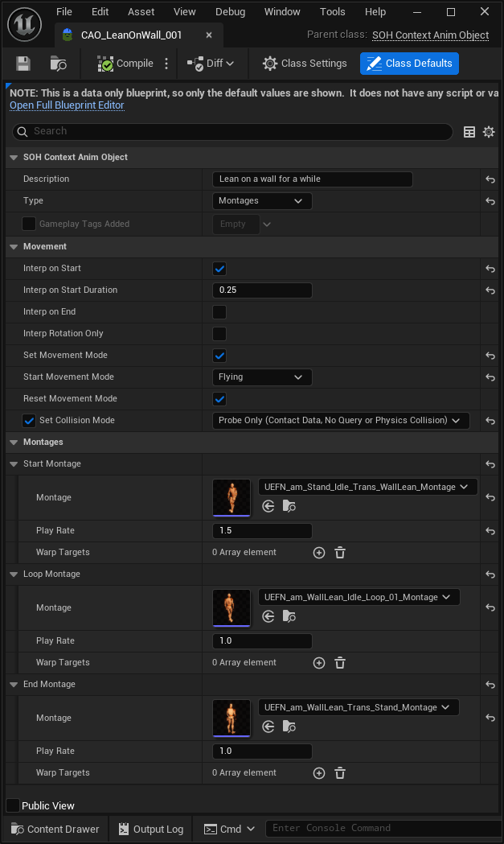The height and width of the screenshot is (844, 504).
Task: Open the Start Movement Mode dropdown
Action: (262, 377)
